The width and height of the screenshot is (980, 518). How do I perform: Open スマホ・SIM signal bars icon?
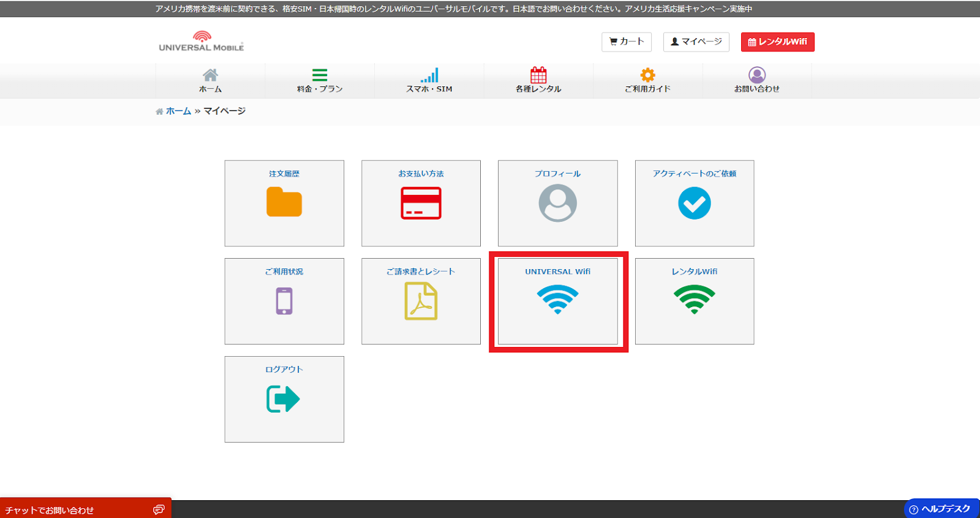pyautogui.click(x=429, y=75)
